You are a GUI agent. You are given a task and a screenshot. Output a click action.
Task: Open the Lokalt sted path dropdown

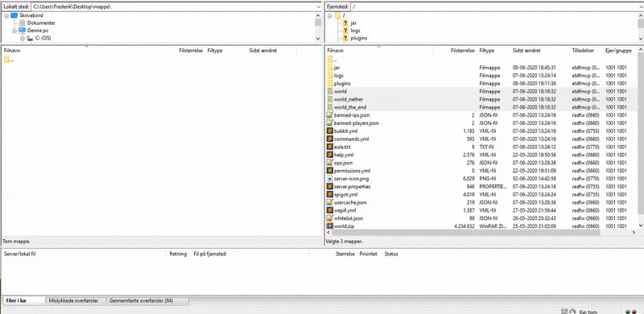click(318, 6)
